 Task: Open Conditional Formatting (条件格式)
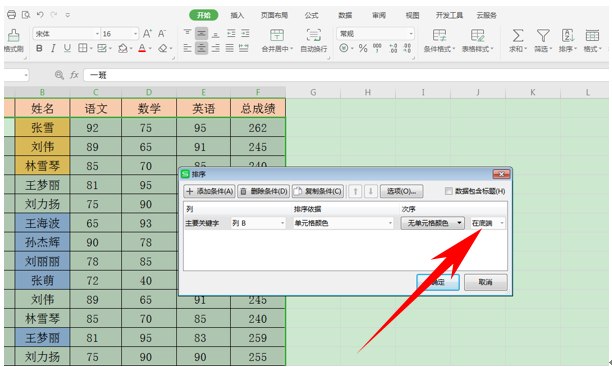439,41
